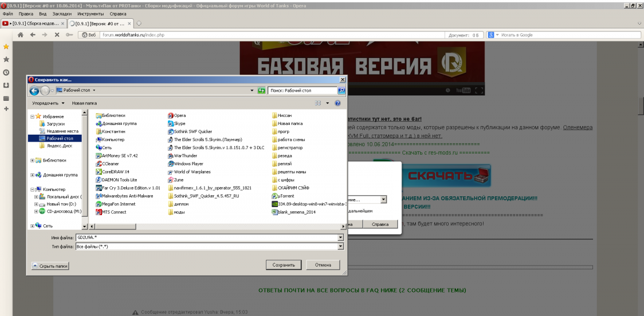This screenshot has height=316, width=644.
Task: Select the blank_semena_2014 file
Action: click(x=294, y=212)
